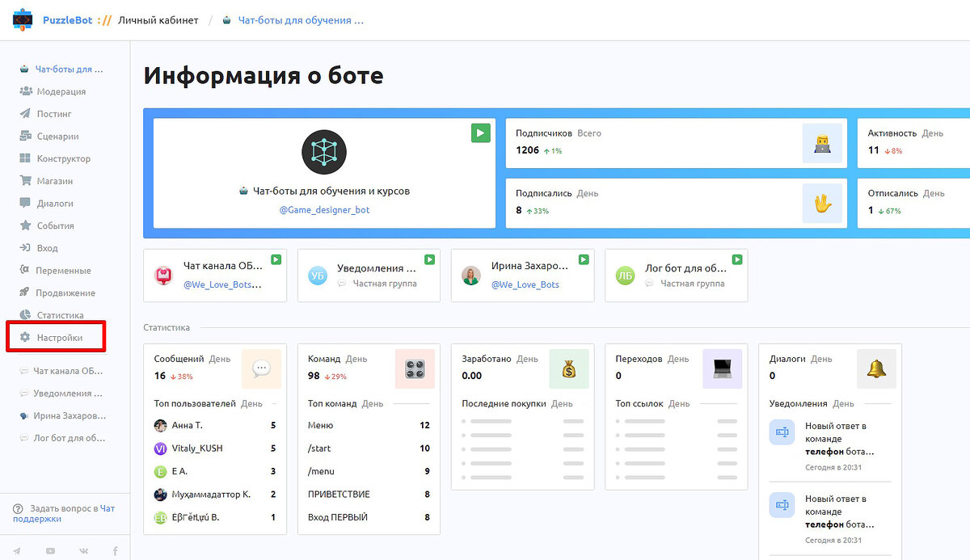Change Отписались period День
Image resolution: width=970 pixels, height=560 pixels.
(x=934, y=194)
